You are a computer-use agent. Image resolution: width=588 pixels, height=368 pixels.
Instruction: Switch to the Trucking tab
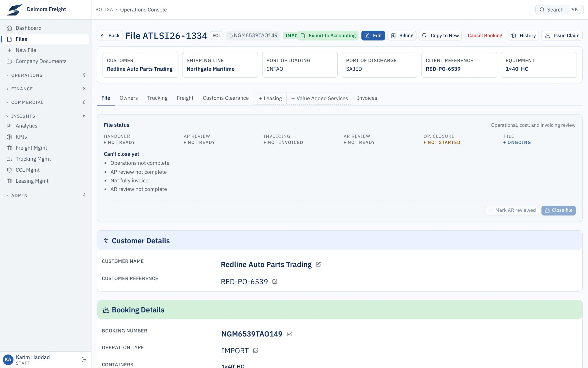[x=157, y=98]
